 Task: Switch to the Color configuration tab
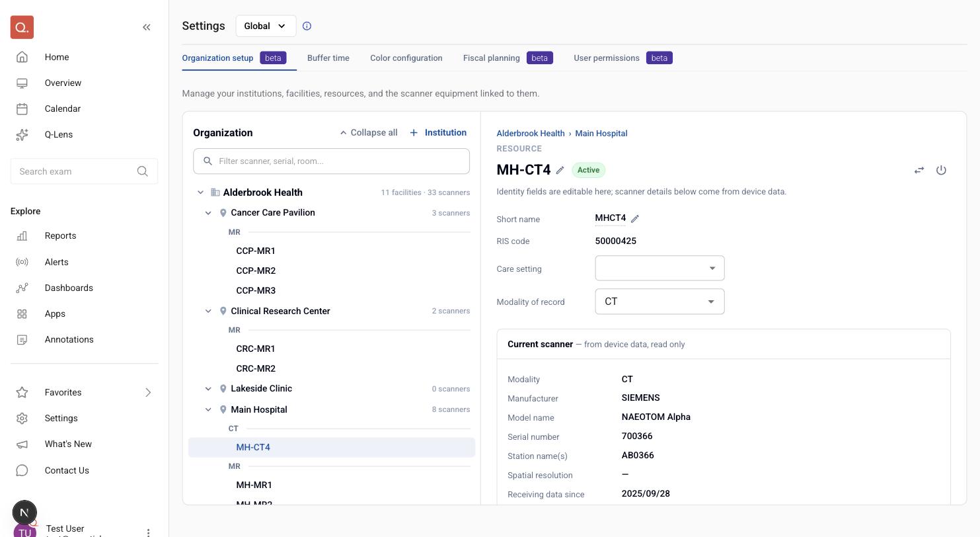tap(406, 58)
